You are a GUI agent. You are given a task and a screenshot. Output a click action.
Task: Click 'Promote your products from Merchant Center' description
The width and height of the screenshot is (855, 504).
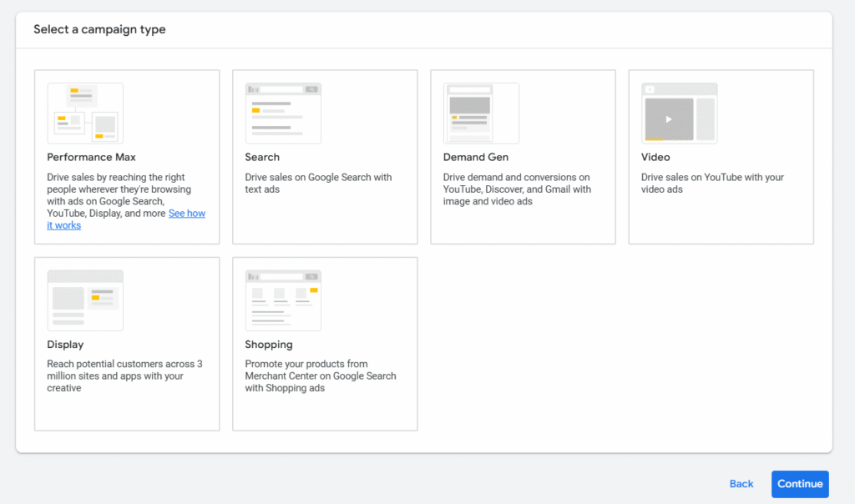point(321,376)
